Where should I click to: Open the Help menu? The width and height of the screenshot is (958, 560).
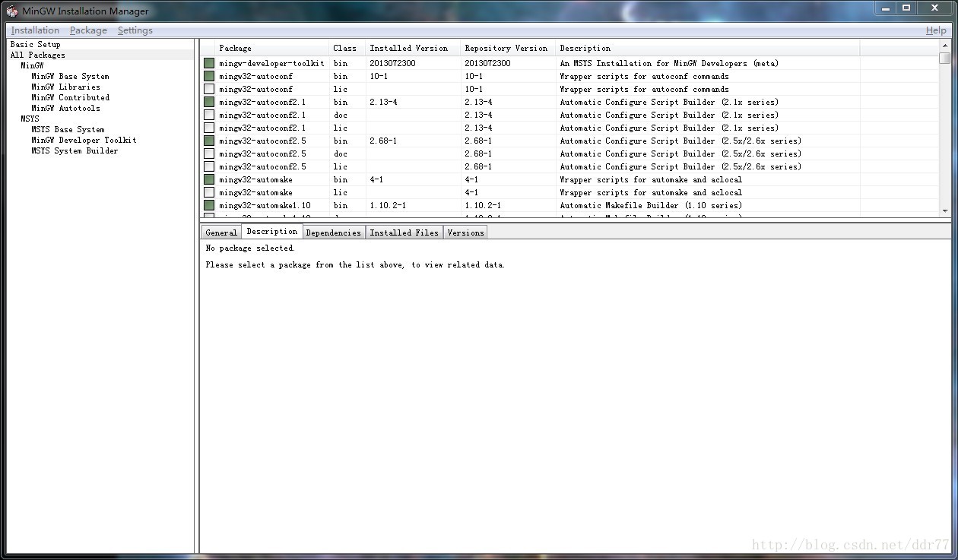(936, 30)
